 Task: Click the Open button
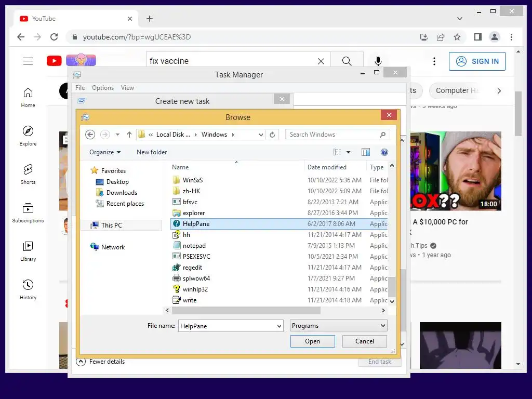[312, 341]
